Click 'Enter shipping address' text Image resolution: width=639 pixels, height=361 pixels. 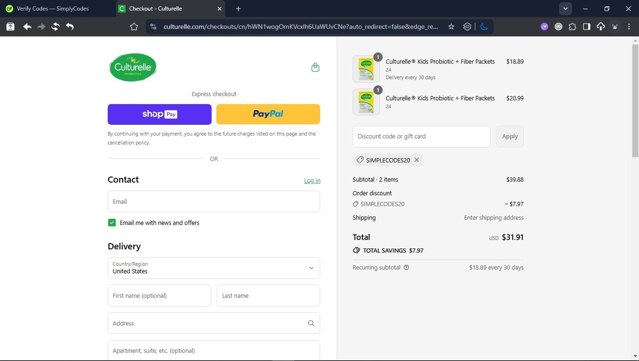pos(494,218)
